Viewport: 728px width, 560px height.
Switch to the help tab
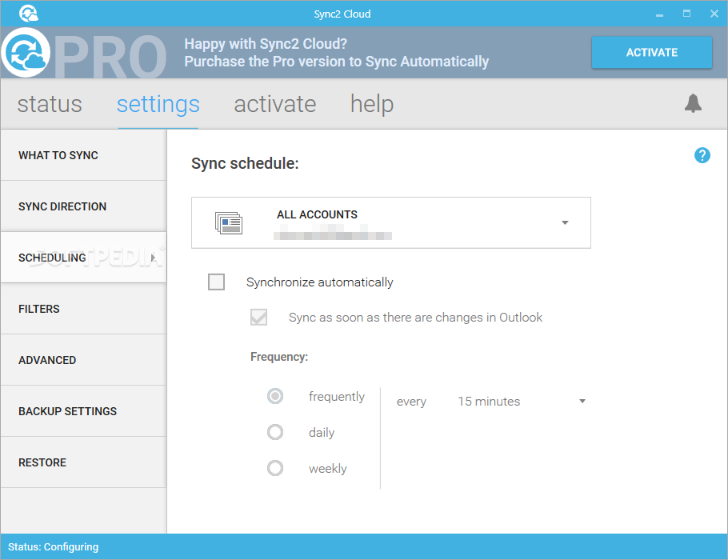click(x=372, y=104)
